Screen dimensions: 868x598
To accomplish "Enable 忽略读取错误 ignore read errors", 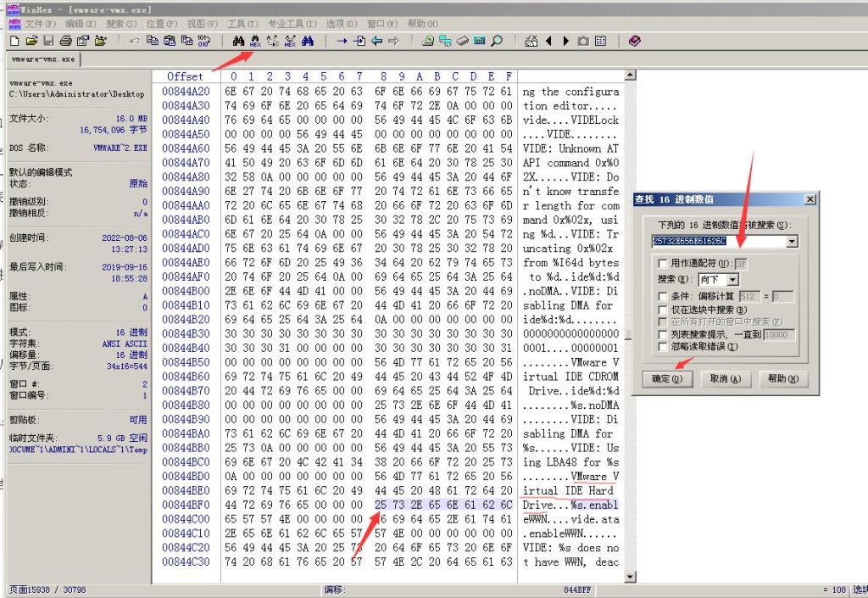I will click(x=663, y=347).
